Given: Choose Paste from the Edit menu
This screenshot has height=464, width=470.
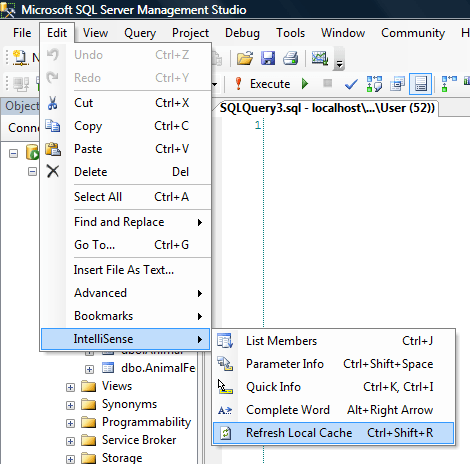Looking at the screenshot, I should [126, 149].
